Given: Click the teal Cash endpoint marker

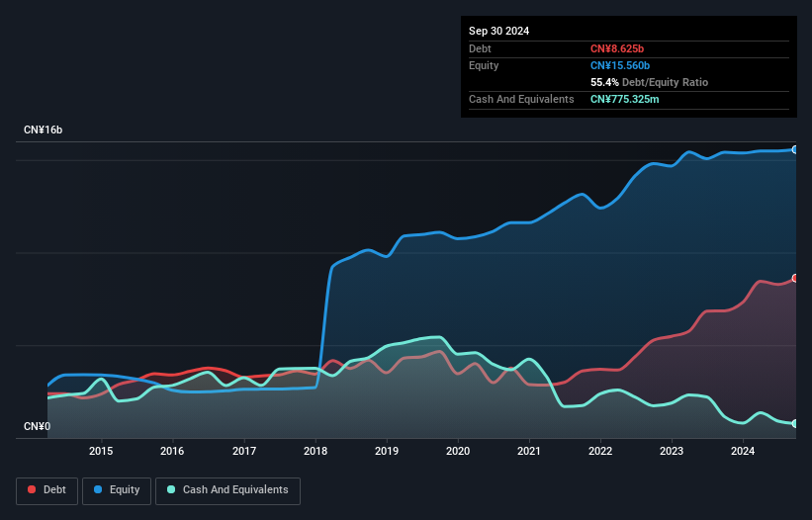Looking at the screenshot, I should coord(795,424).
